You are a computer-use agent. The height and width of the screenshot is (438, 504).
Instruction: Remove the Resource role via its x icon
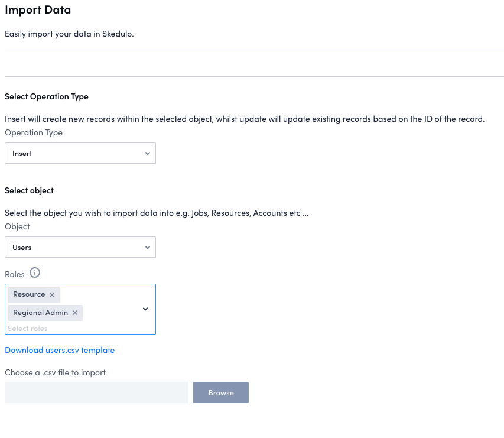click(51, 294)
